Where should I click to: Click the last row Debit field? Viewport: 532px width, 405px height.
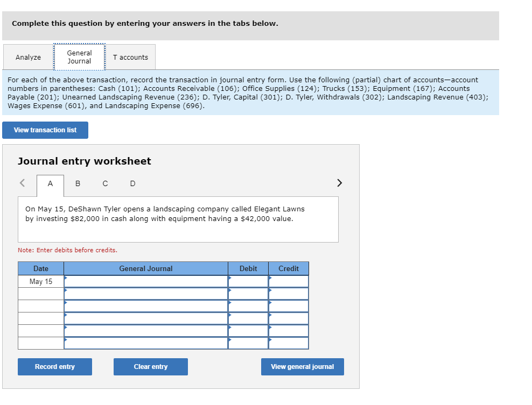[x=248, y=343]
